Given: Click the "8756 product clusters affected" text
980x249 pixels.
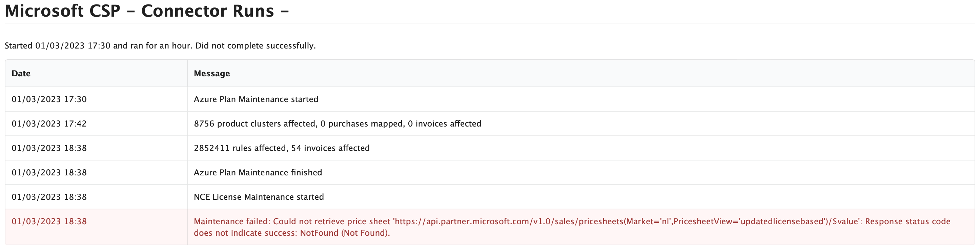Looking at the screenshot, I should coord(254,124).
